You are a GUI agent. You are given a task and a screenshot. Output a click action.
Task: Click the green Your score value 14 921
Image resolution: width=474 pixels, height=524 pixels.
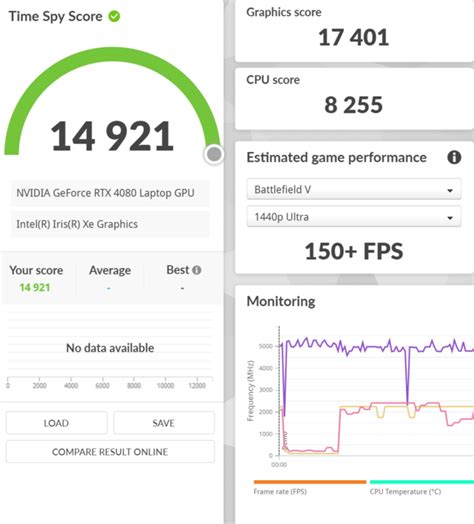point(35,287)
